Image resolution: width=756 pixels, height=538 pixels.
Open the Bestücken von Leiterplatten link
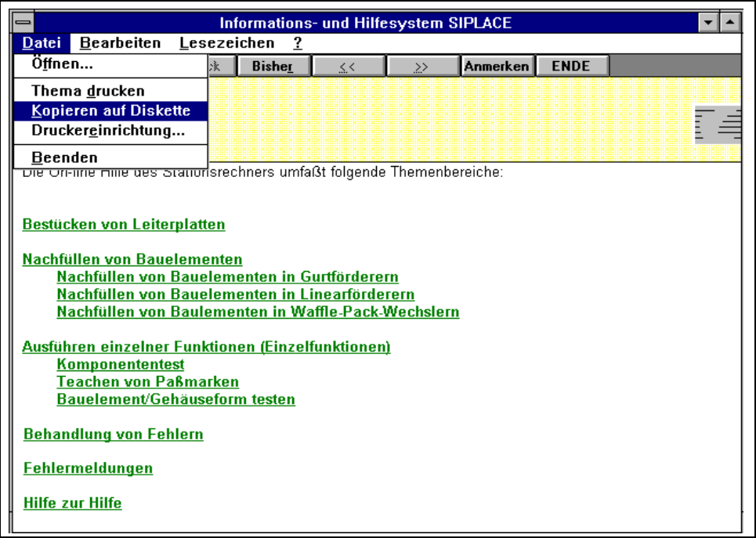pos(124,225)
